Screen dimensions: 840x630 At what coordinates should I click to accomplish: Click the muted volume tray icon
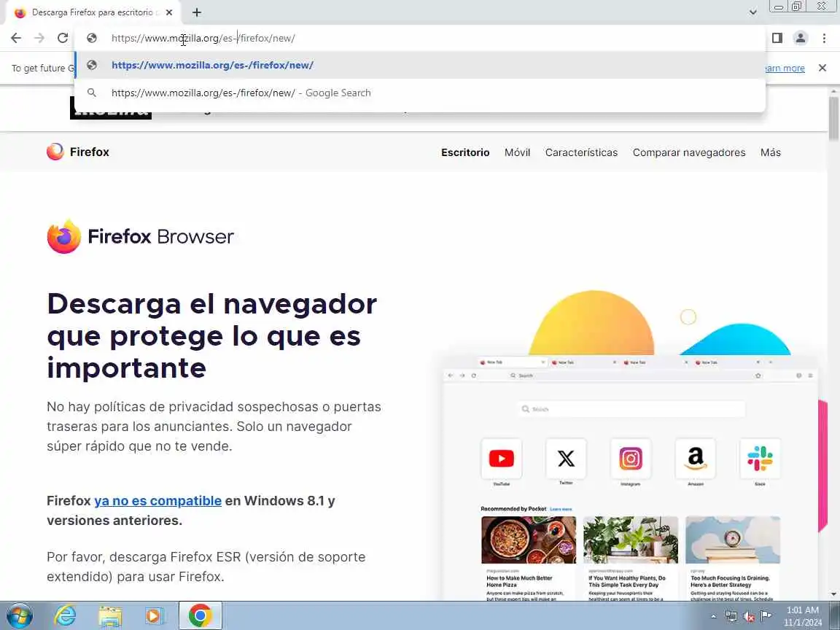click(749, 617)
